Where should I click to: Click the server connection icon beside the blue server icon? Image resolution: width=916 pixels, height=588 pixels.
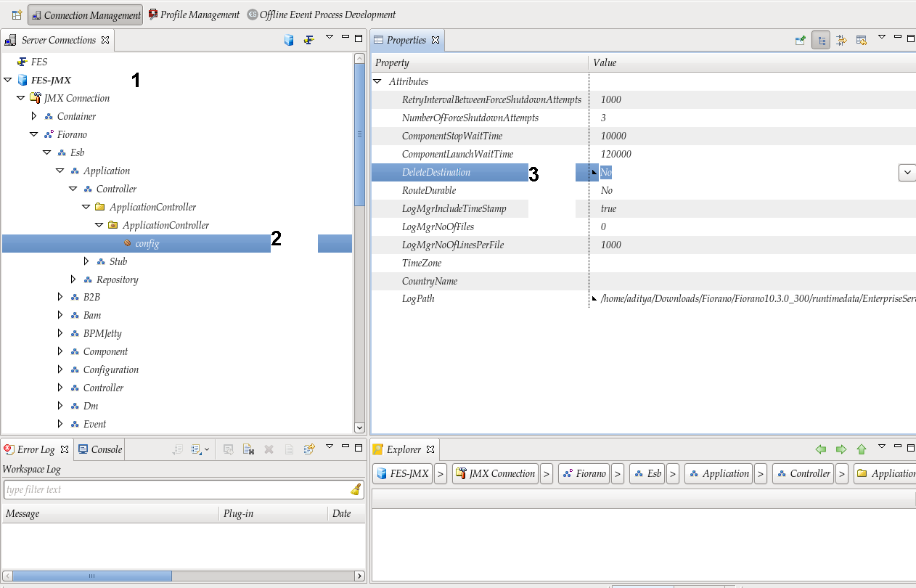tap(308, 40)
